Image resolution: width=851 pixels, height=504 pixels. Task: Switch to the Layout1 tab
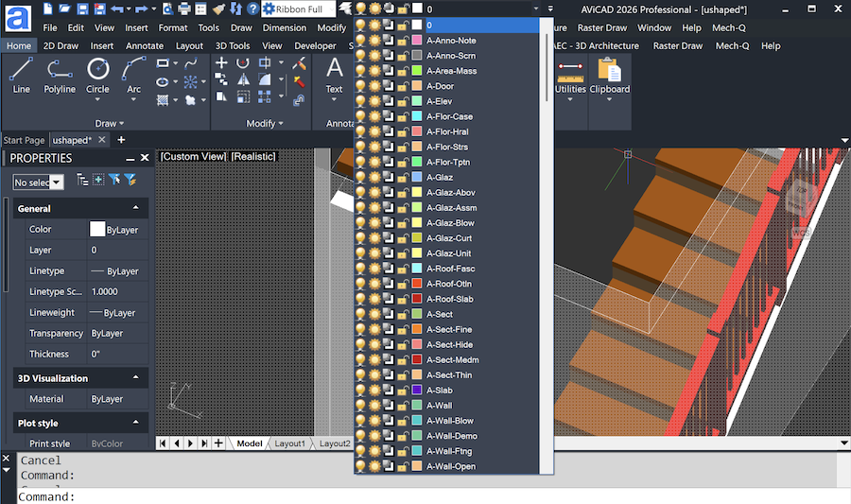(x=290, y=443)
